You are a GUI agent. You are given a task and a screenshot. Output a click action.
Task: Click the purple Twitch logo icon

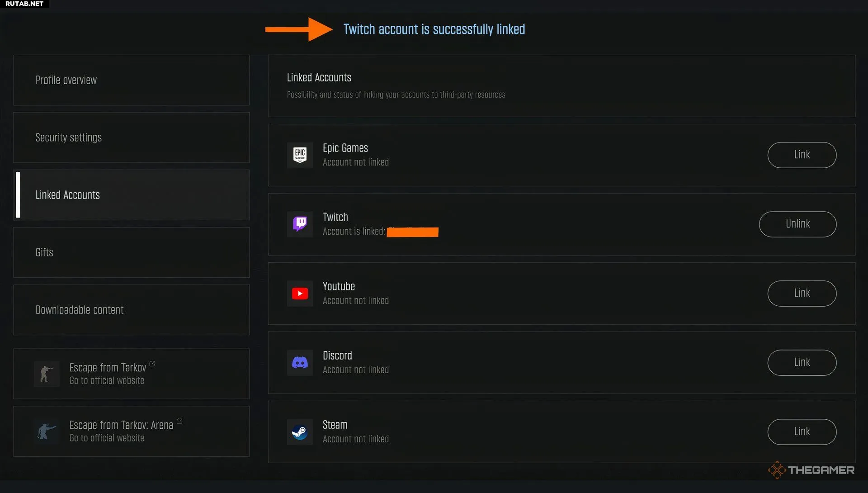(300, 224)
